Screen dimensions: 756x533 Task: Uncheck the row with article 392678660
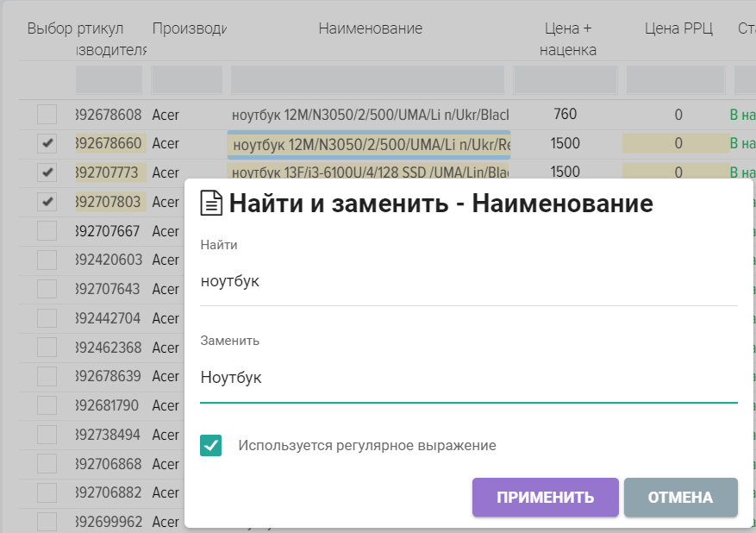point(47,143)
